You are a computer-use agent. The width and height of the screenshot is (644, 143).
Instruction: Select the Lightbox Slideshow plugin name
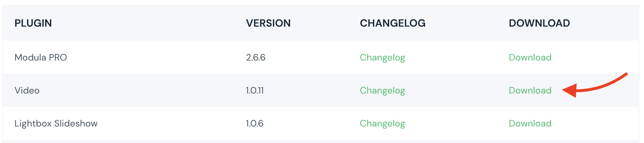pos(56,123)
